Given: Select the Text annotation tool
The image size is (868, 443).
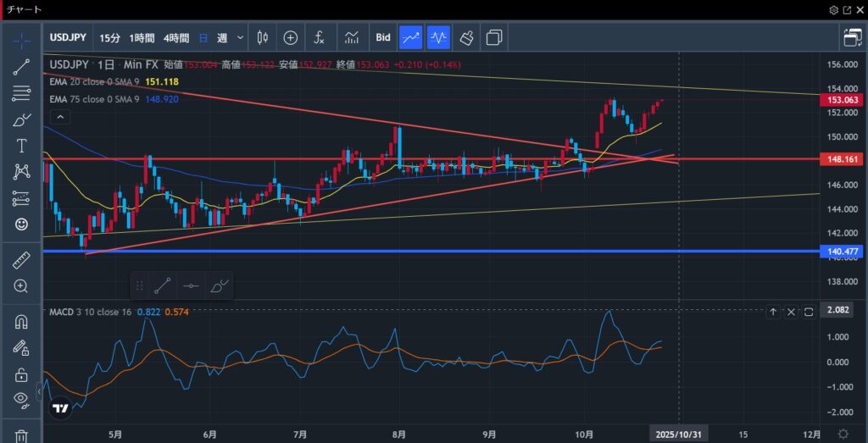Looking at the screenshot, I should [21, 146].
